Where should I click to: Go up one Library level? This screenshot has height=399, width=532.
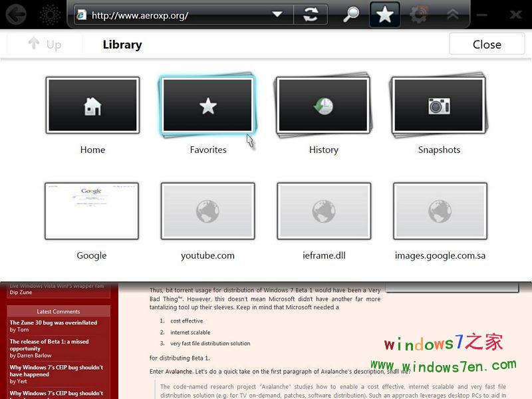click(45, 45)
